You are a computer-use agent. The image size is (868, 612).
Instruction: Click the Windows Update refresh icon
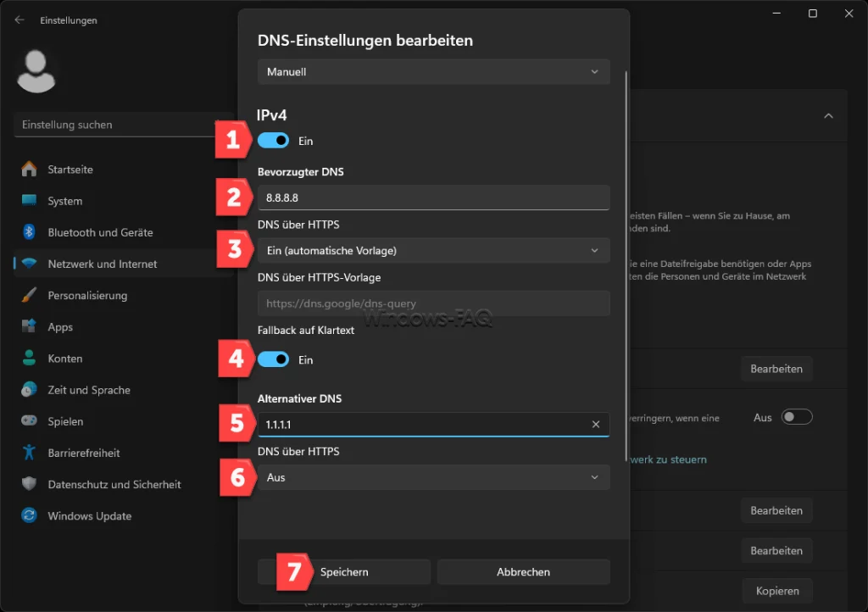click(x=29, y=515)
